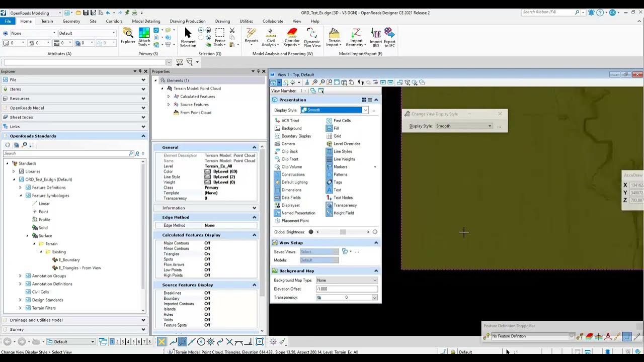Toggle ACS Triad in Presentation
This screenshot has width=644, height=362.
[287, 121]
